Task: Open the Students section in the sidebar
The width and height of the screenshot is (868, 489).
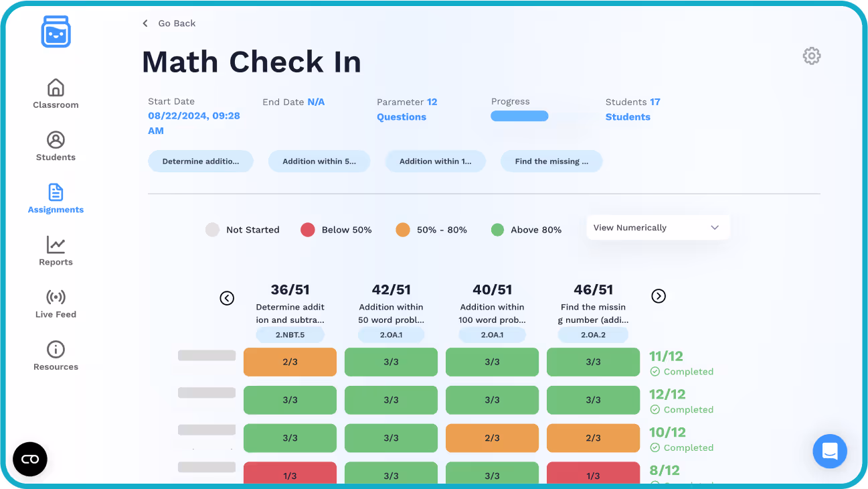Action: point(56,146)
